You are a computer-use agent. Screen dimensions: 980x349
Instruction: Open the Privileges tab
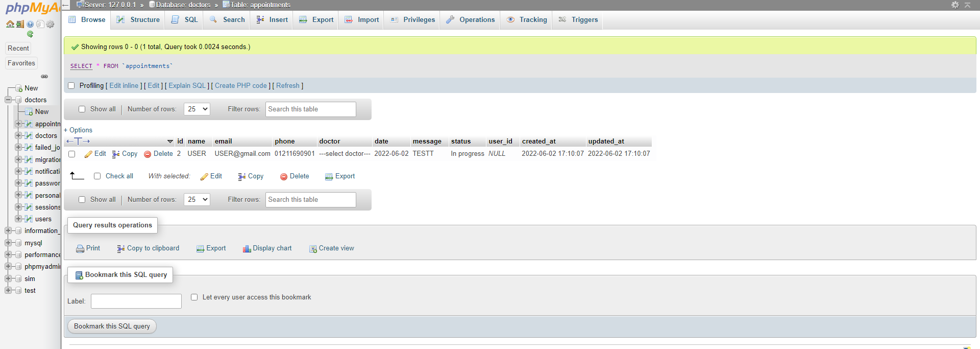[413, 20]
